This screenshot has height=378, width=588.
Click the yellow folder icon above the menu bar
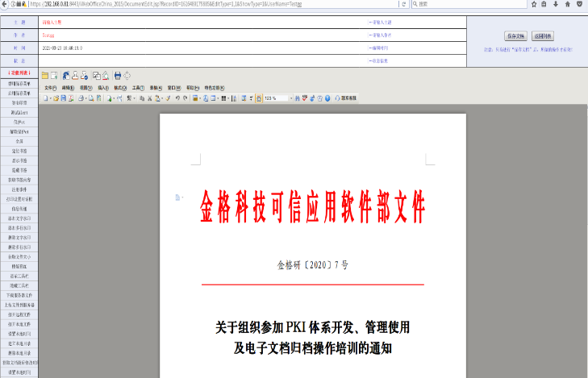(44, 76)
